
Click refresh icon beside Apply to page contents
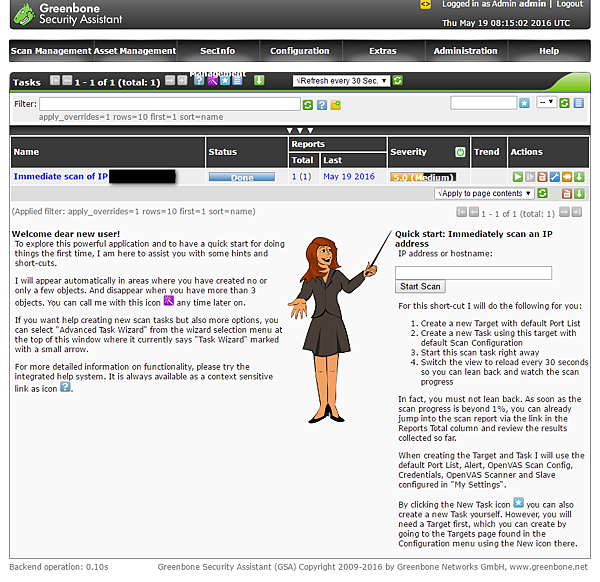542,193
